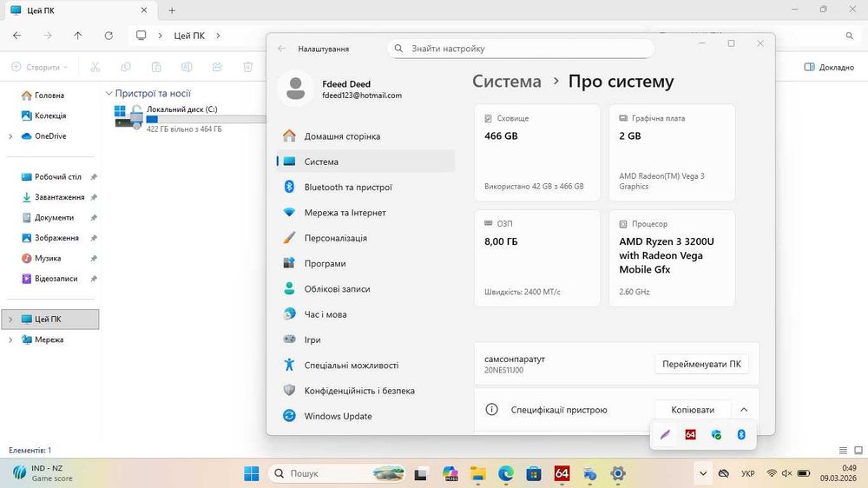Switch Explorer to details list view

click(x=843, y=451)
